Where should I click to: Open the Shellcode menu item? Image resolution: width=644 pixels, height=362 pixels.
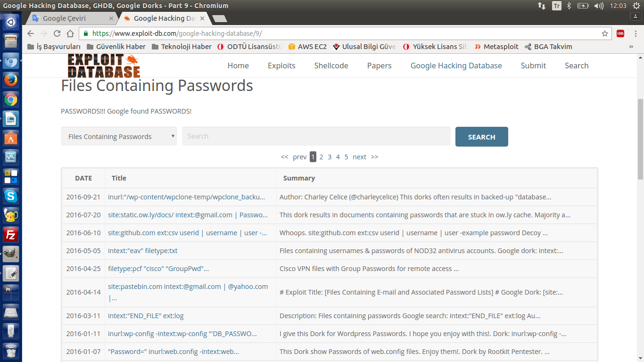(x=331, y=66)
